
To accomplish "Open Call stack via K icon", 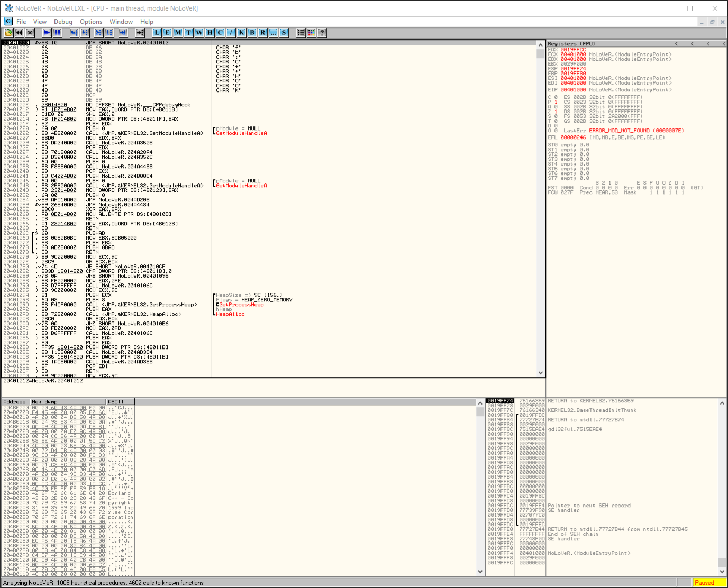I will 242,32.
